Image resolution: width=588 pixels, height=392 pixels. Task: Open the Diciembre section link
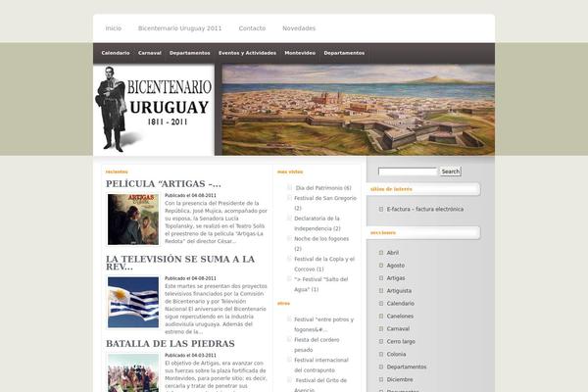(400, 379)
